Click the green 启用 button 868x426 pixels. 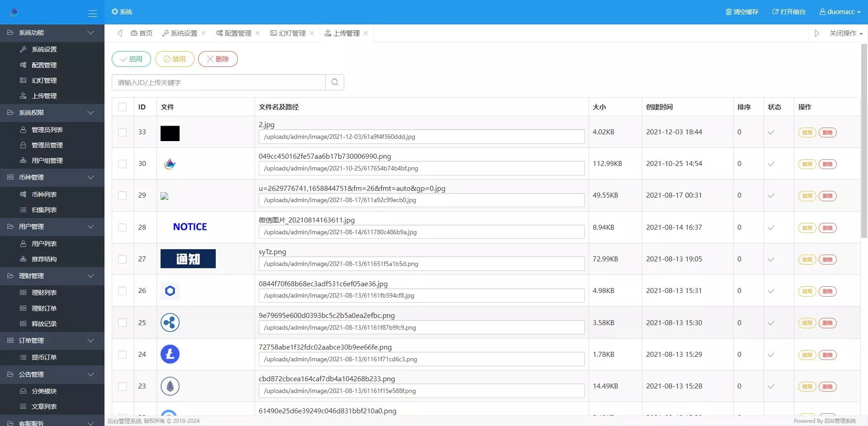click(x=131, y=59)
